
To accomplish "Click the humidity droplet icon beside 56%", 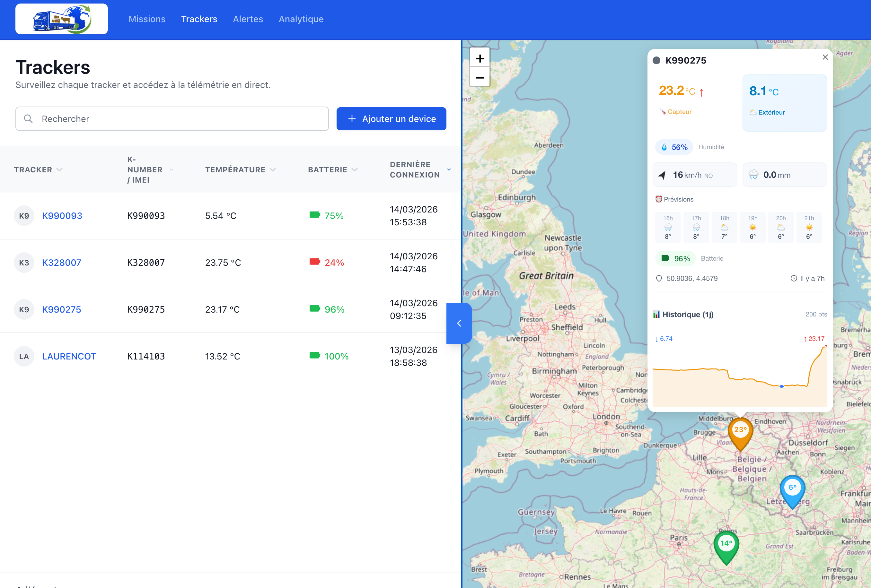I will 665,147.
